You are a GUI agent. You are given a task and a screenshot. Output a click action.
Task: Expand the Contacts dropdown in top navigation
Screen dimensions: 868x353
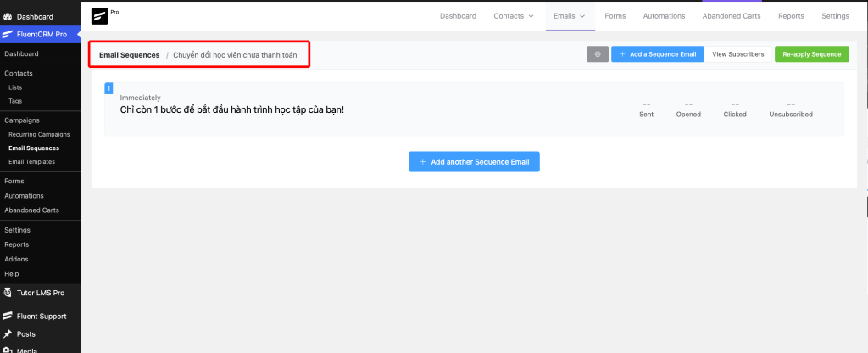514,15
